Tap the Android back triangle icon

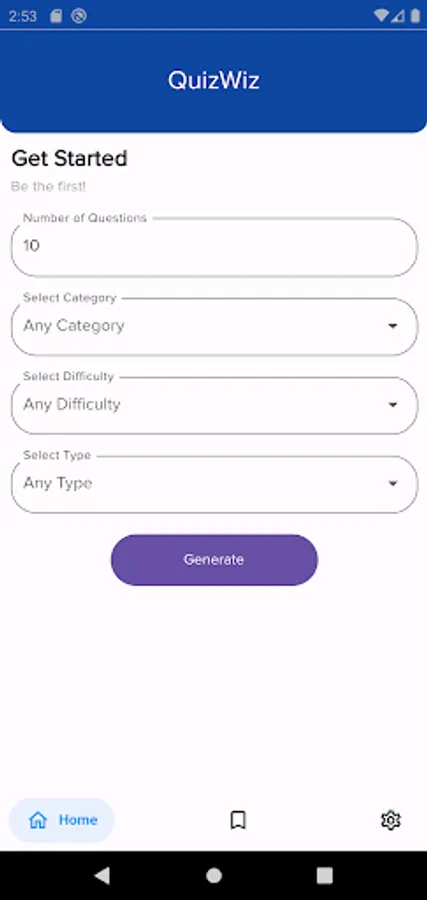coord(102,875)
